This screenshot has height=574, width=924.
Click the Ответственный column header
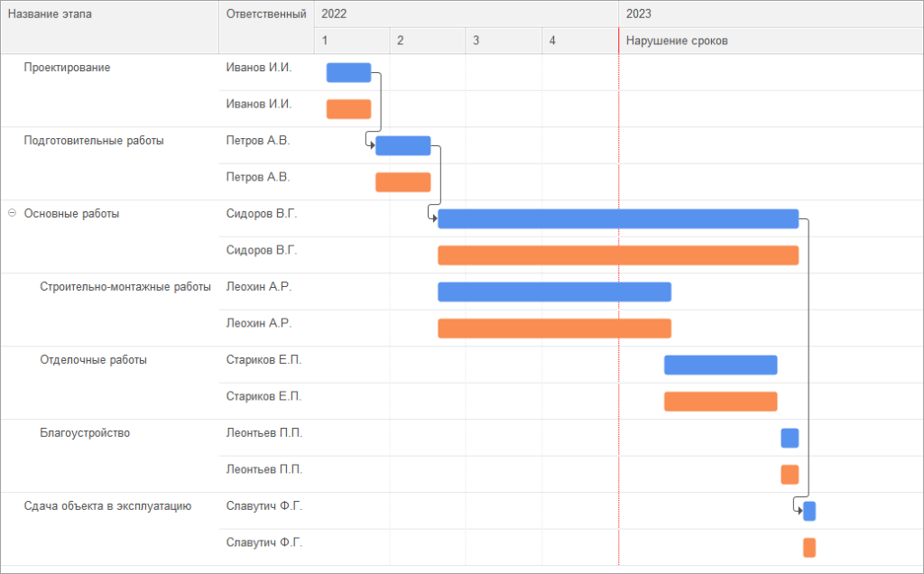click(x=265, y=14)
